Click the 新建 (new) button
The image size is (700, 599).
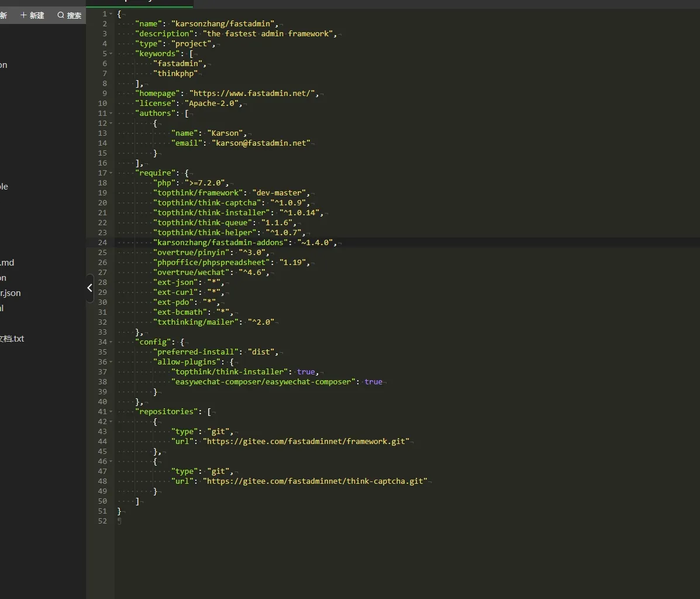click(32, 15)
